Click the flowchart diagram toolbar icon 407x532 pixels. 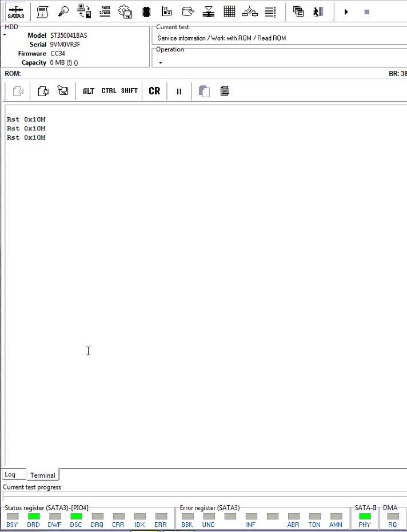[250, 11]
